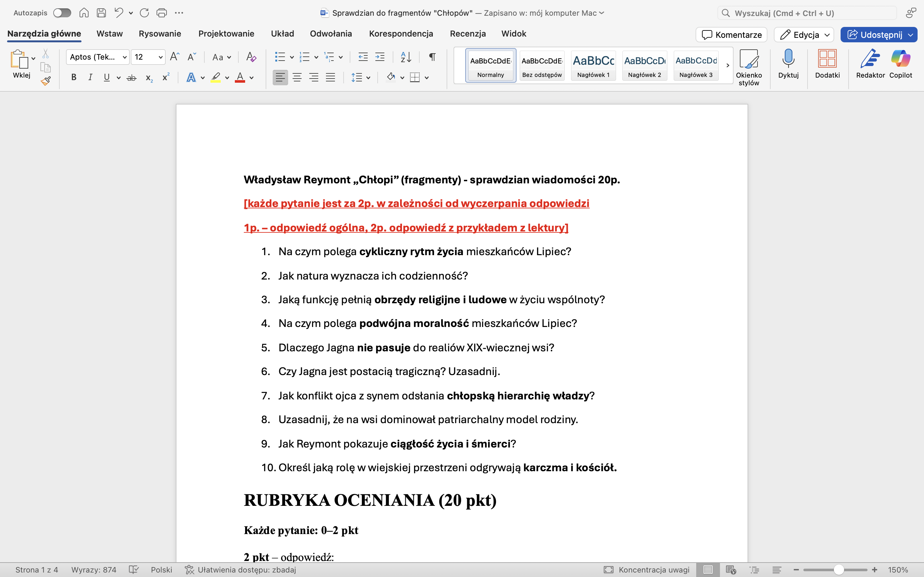The width and height of the screenshot is (924, 577).
Task: Open the Recenzja ribbon tab
Action: pos(468,34)
